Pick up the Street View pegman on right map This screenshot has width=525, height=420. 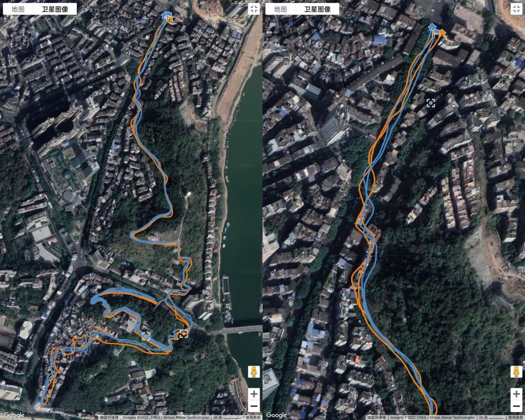pos(516,372)
